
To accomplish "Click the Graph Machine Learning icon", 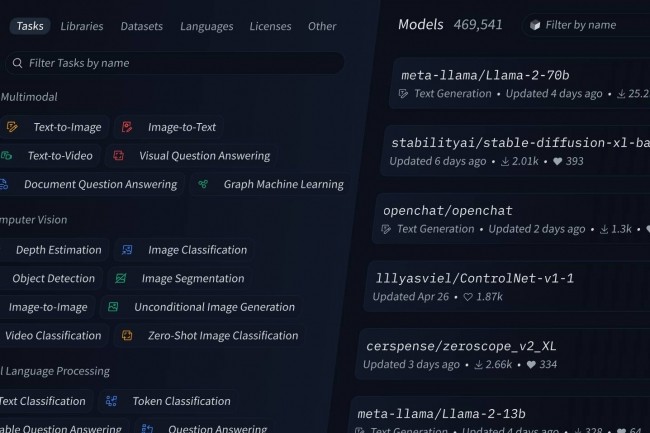I will [x=203, y=184].
